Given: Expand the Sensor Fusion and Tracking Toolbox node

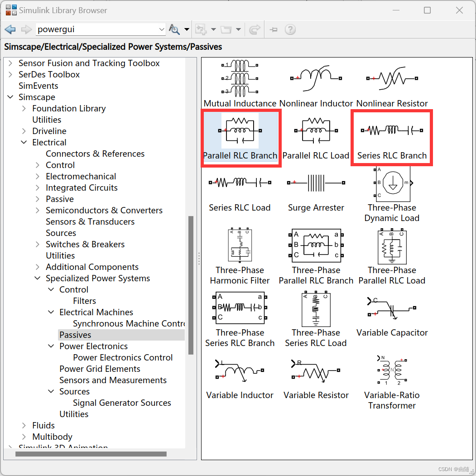Looking at the screenshot, I should pyautogui.click(x=10, y=63).
